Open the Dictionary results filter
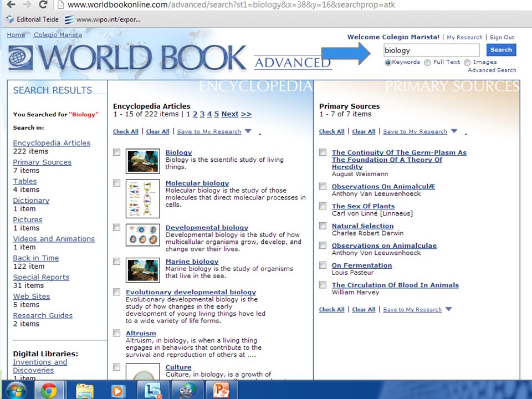This screenshot has width=532, height=399. (x=31, y=201)
